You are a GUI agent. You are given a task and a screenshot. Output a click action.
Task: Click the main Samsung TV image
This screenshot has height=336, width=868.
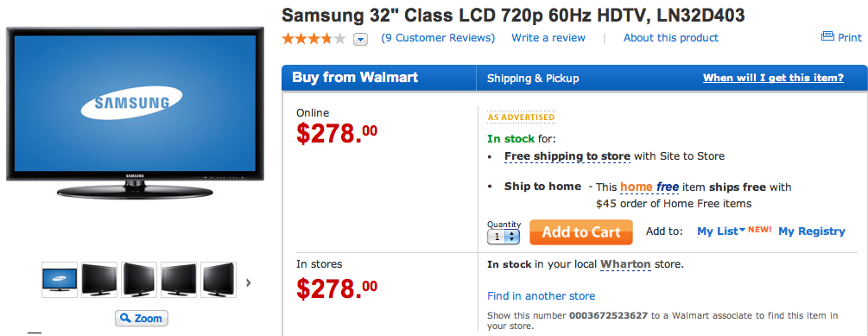click(x=135, y=113)
